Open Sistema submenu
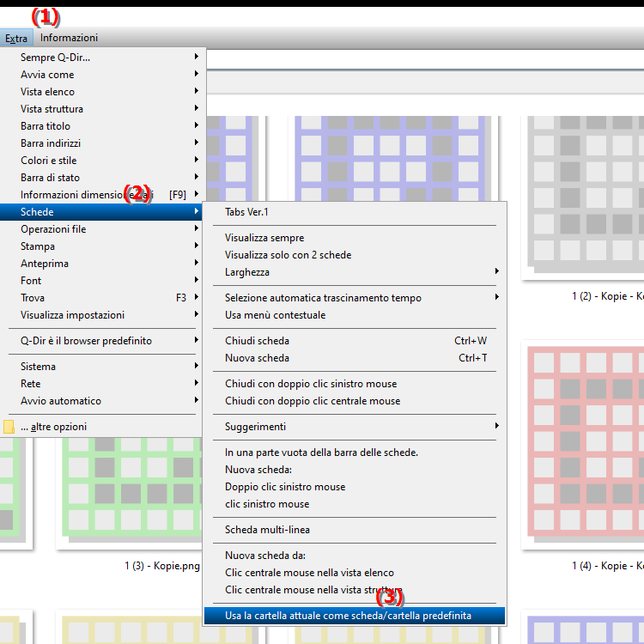 [101, 367]
